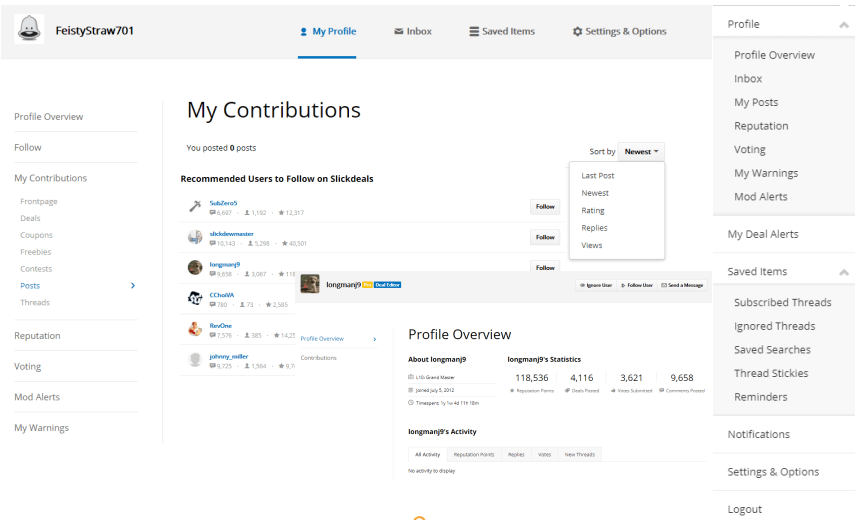Choose Replies sort option
Viewport: 855px width, 520px height.
point(594,228)
